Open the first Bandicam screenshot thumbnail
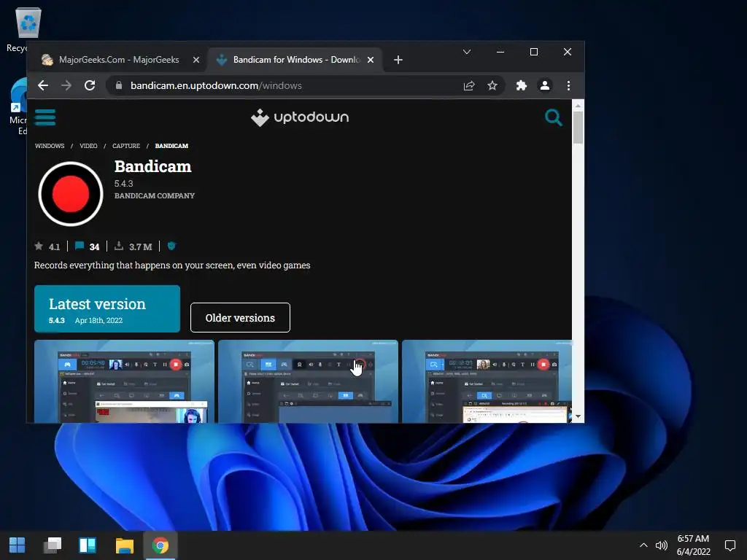This screenshot has height=560, width=747. tap(124, 381)
